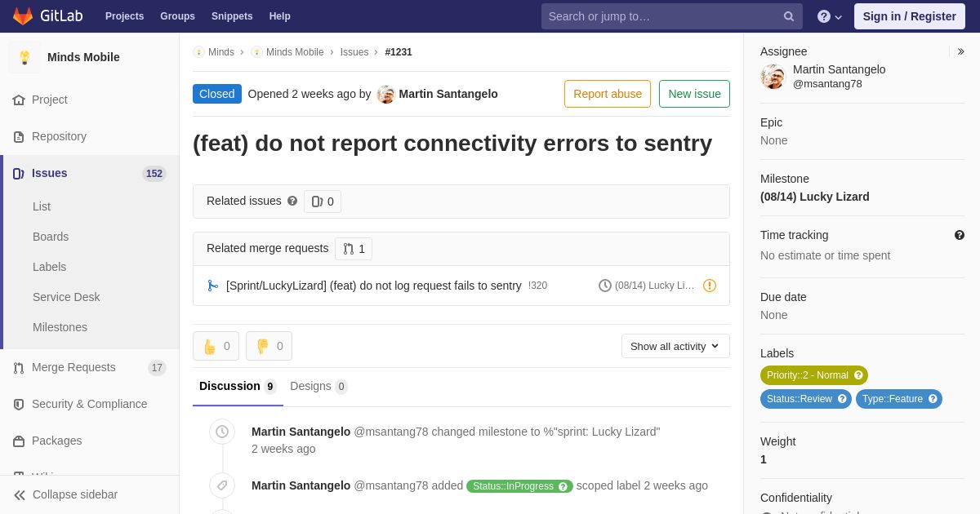
Task: Click the Sign in / Register button
Action: 910,16
